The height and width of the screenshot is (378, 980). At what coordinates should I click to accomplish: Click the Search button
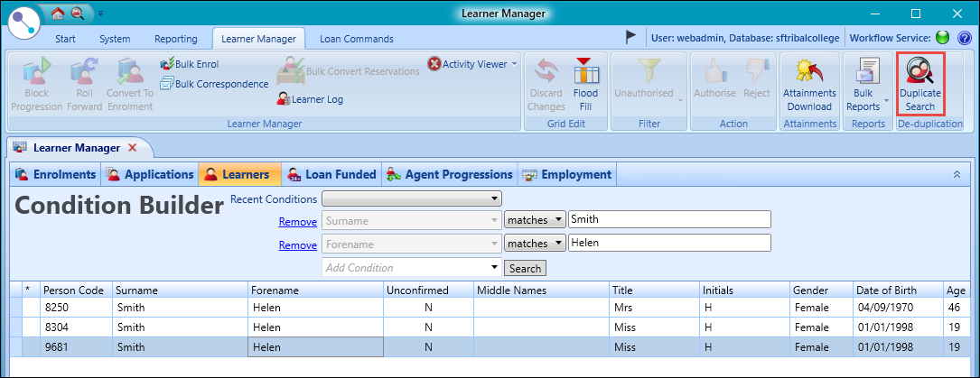[525, 268]
